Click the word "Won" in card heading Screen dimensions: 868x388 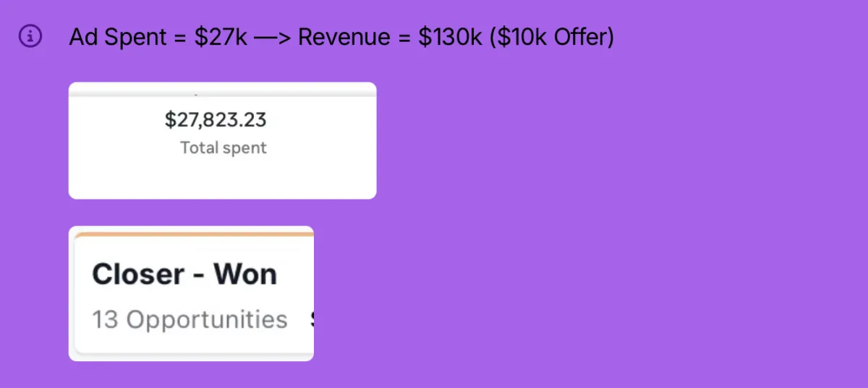pyautogui.click(x=244, y=275)
